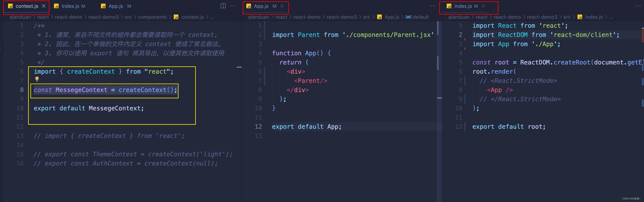
Task: Click the 'return (' statement in App.js
Action: coord(294,62)
